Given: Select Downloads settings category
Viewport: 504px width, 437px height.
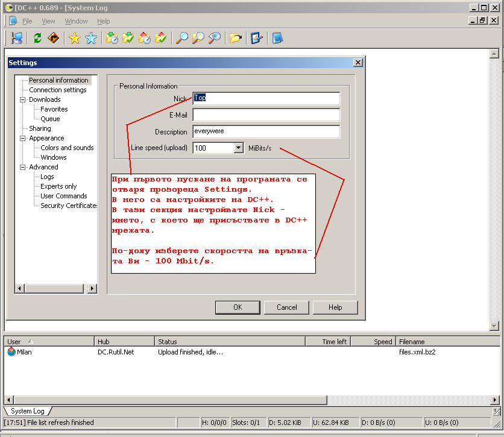Looking at the screenshot, I should (45, 99).
